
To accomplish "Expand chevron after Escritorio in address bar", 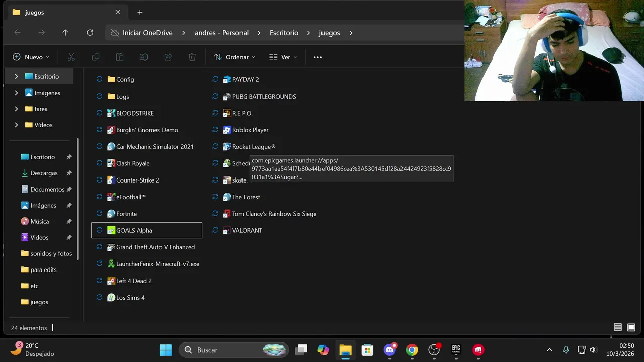I will 309,33.
